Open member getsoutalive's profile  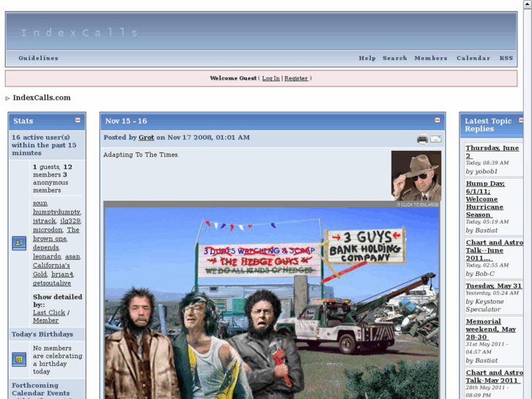coord(52,283)
